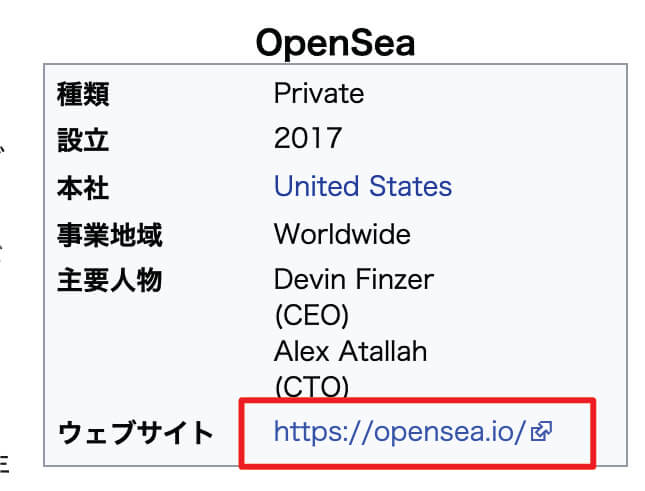Image resolution: width=645 pixels, height=491 pixels.
Task: Select the Private value text
Action: (x=319, y=94)
